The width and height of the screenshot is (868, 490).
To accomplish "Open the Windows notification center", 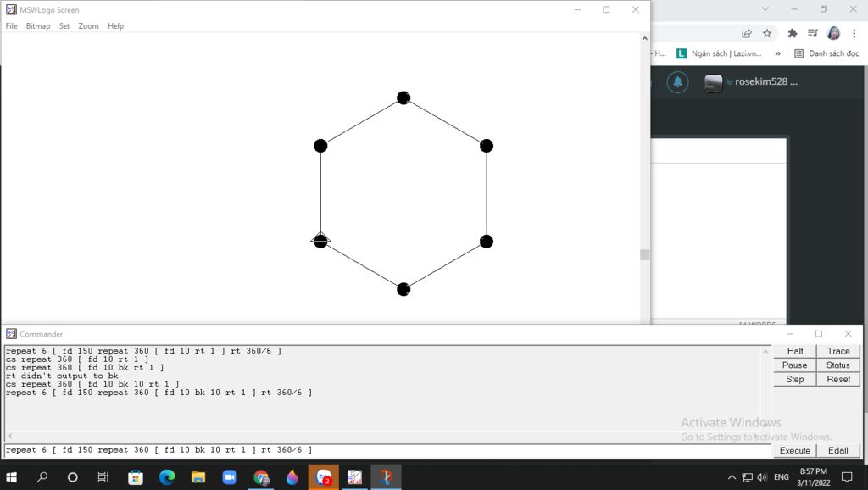I will pos(847,476).
